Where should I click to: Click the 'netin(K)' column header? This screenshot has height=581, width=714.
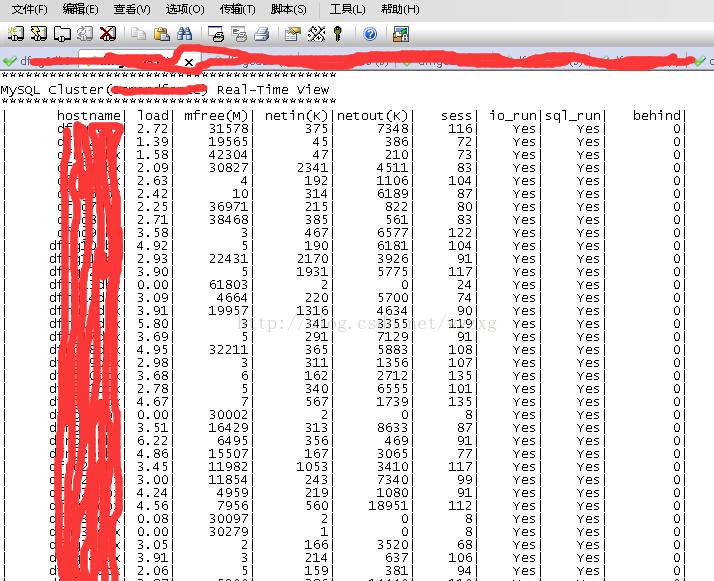pyautogui.click(x=296, y=116)
